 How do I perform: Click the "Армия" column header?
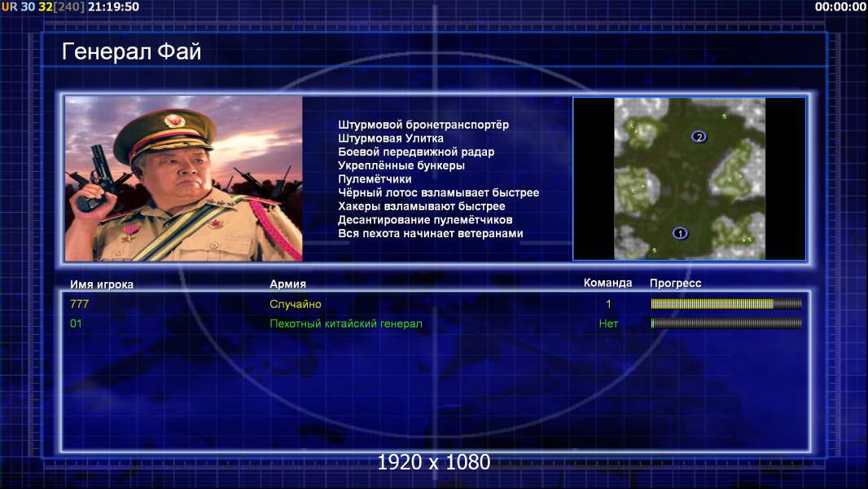click(x=288, y=284)
